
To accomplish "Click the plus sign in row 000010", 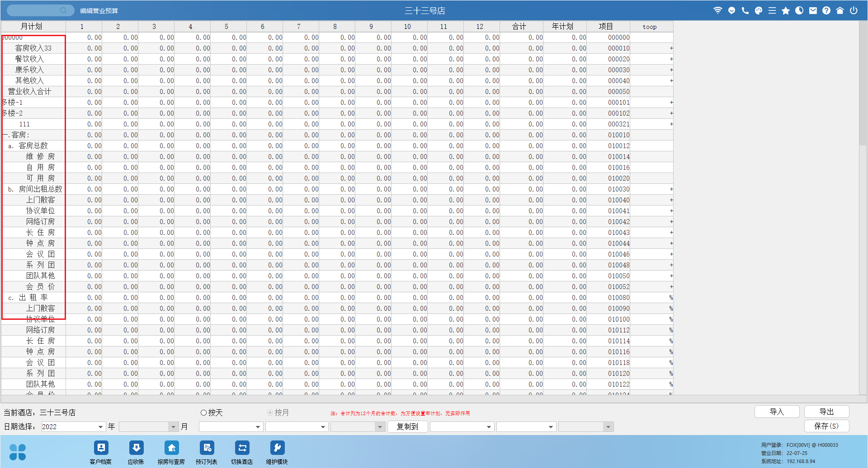I will coord(671,48).
